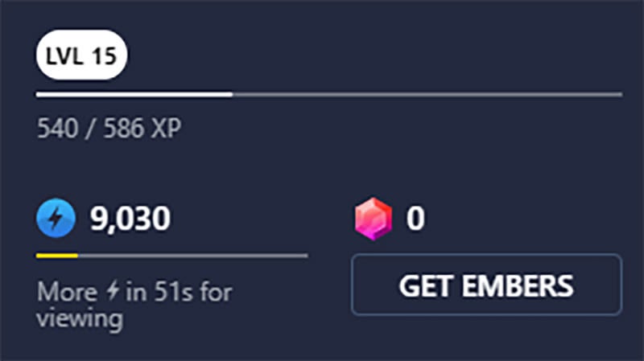Click the yellow filled part of Sparks timer bar

(x=56, y=256)
